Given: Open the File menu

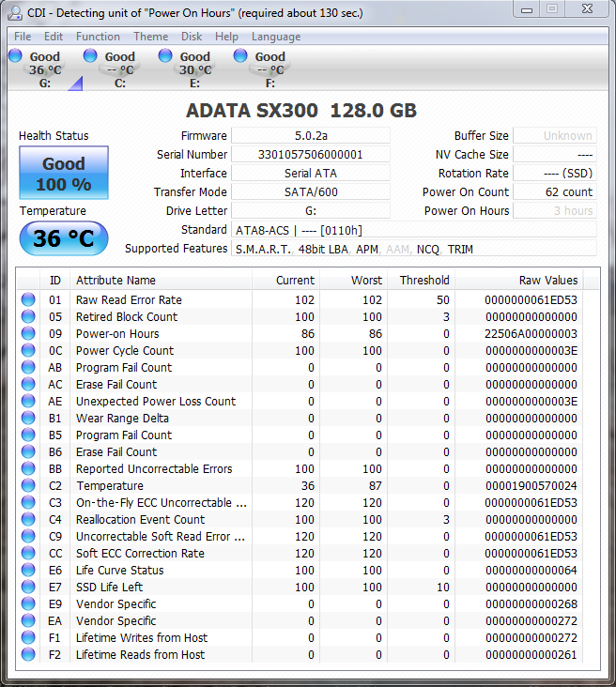Looking at the screenshot, I should point(23,37).
